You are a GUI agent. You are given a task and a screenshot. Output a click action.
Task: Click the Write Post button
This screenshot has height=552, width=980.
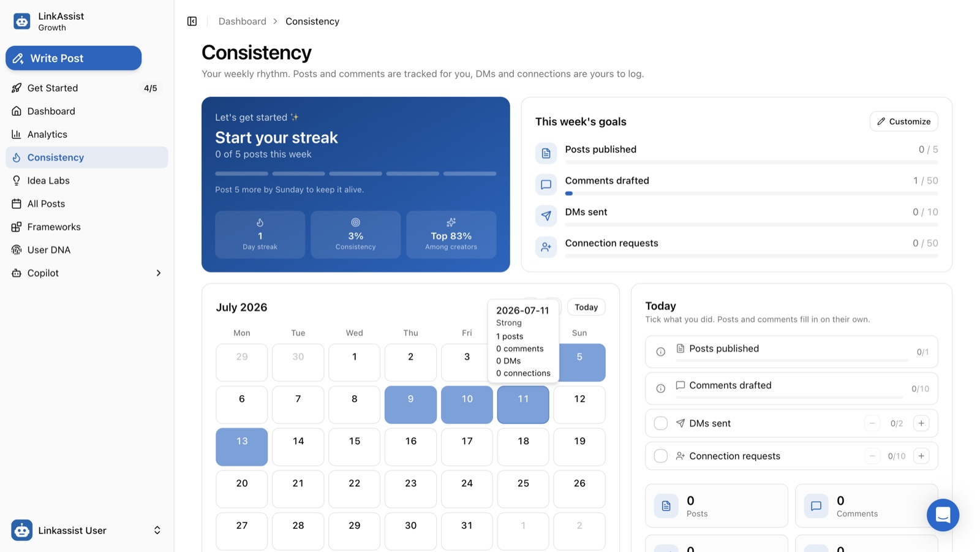click(x=73, y=58)
